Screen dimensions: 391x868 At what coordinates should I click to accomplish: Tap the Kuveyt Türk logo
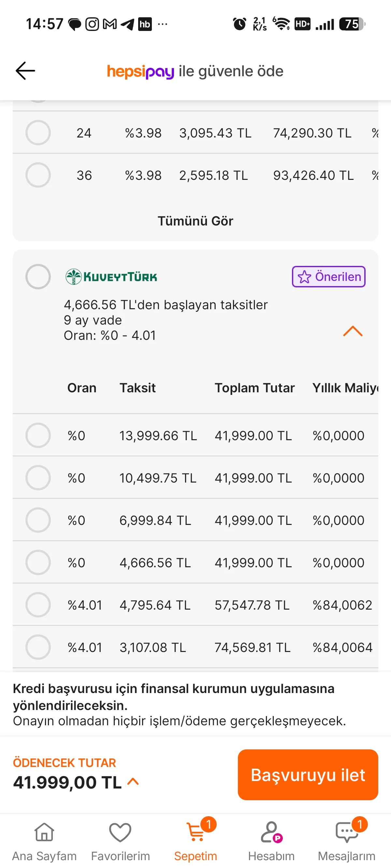(x=111, y=277)
